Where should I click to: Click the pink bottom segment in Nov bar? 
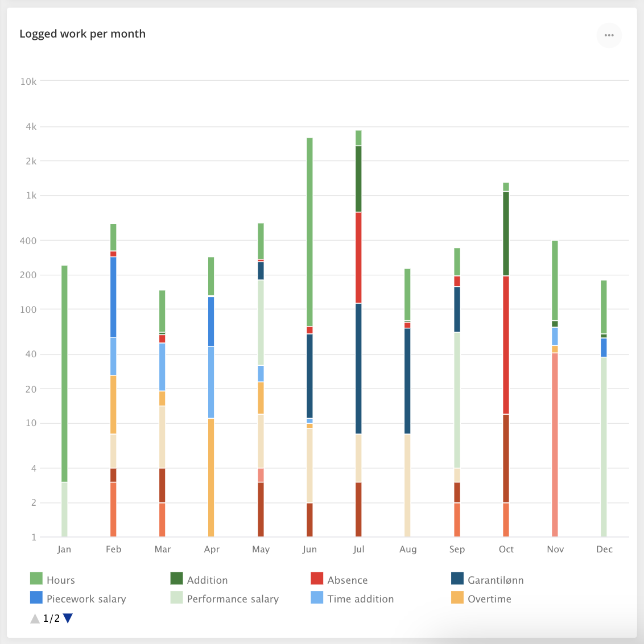click(x=555, y=444)
